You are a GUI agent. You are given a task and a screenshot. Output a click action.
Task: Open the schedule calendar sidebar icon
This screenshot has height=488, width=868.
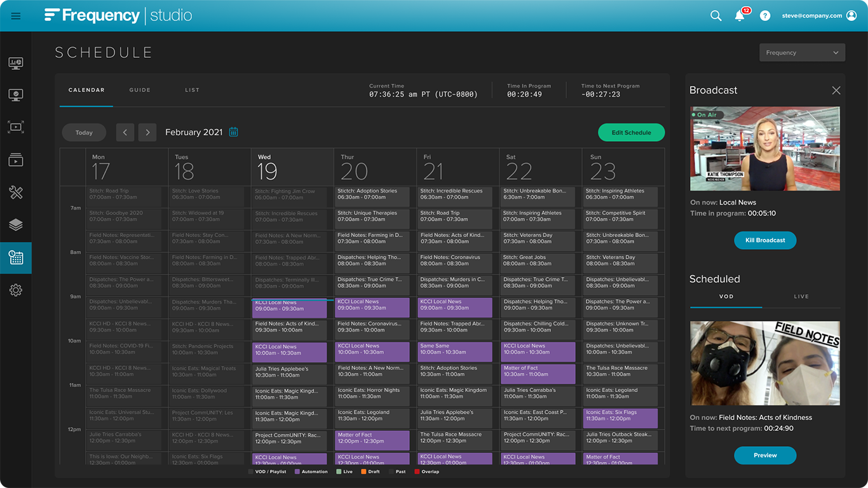(16, 258)
